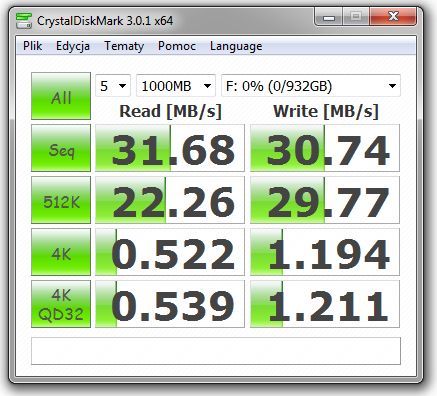Image resolution: width=437 pixels, height=396 pixels.
Task: Click the 4K QD32 read result 0.539
Action: (x=170, y=304)
